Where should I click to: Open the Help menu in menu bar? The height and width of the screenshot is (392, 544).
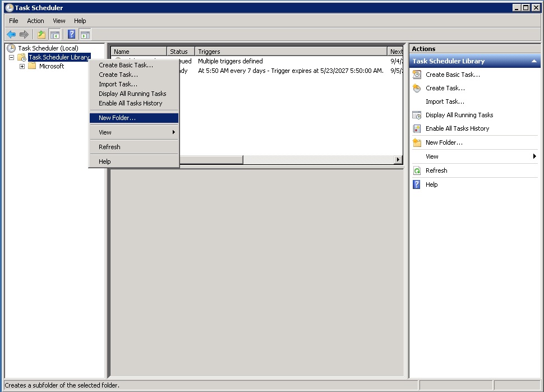tap(80, 21)
